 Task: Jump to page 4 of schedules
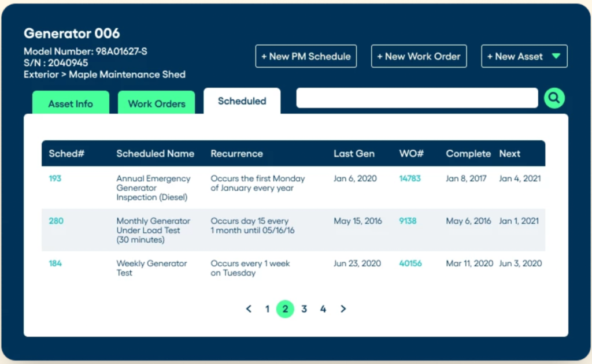323,309
